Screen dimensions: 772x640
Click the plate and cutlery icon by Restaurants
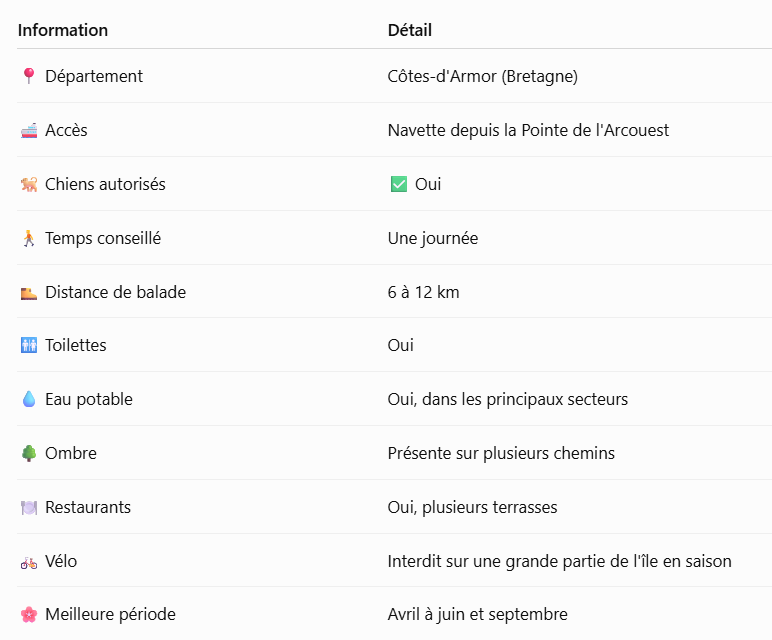(29, 507)
